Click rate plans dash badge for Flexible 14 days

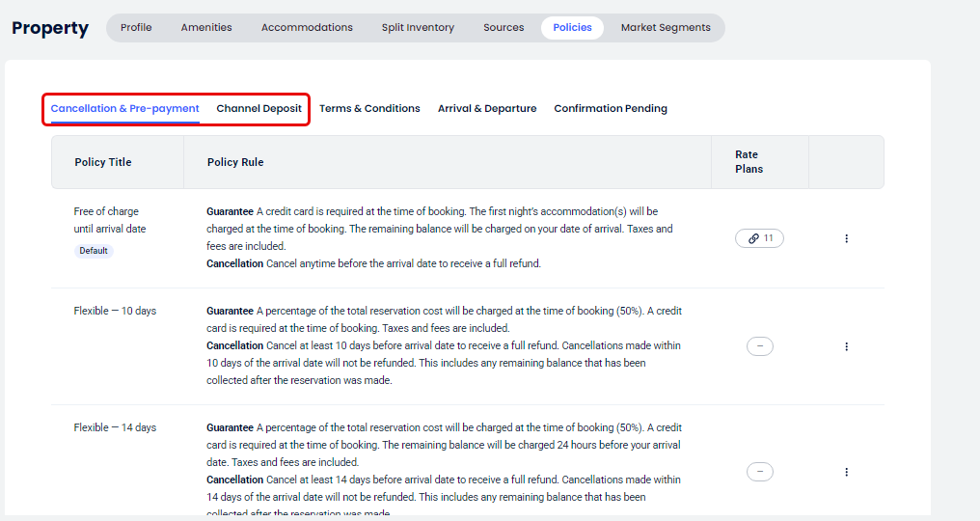coord(759,472)
